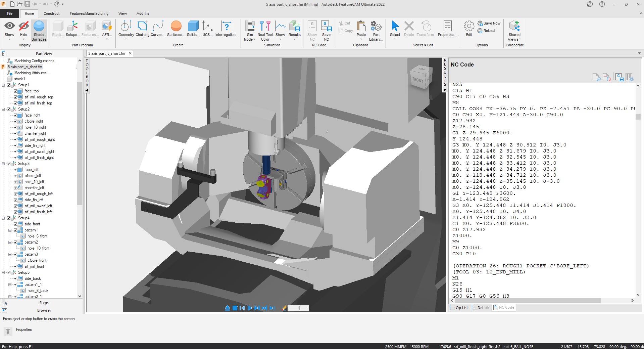Toggle srf_mill_swarf_left checkbox
644x349 pixels.
tap(15, 206)
